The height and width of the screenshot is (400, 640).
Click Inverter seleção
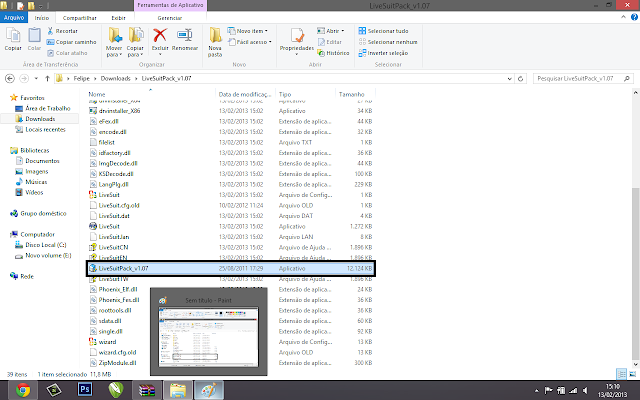point(383,53)
